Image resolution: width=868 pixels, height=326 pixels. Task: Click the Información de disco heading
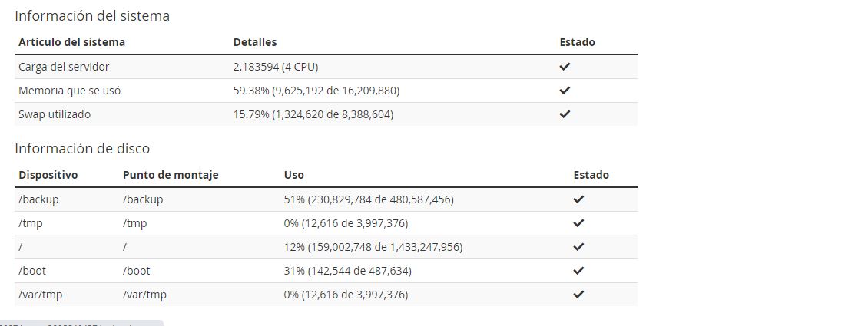pyautogui.click(x=82, y=148)
